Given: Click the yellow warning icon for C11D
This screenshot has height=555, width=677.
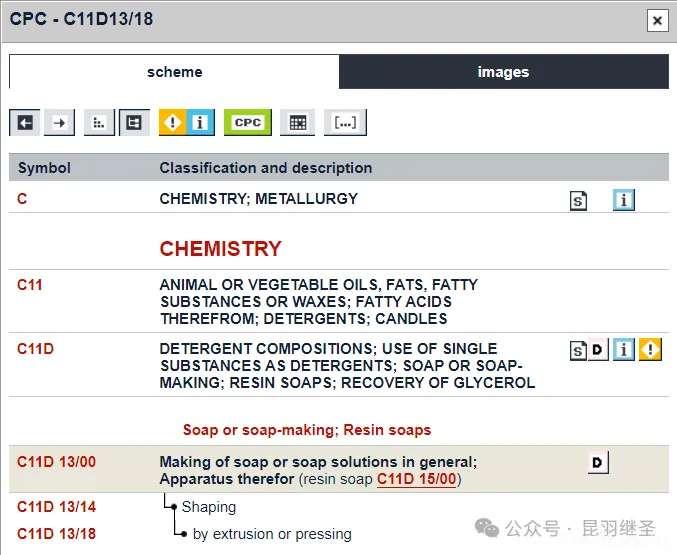Looking at the screenshot, I should point(651,350).
